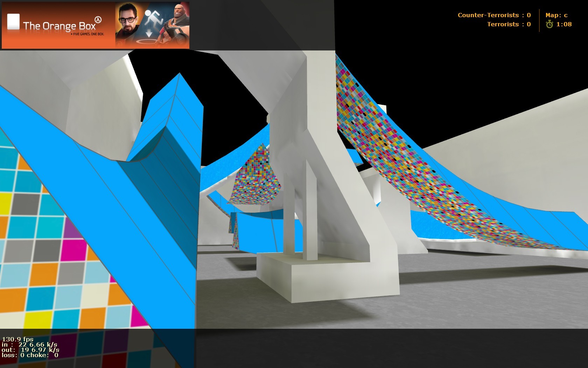The width and height of the screenshot is (588, 368).
Task: Click the 'loss: 0 choke: 0' line
Action: coord(30,355)
